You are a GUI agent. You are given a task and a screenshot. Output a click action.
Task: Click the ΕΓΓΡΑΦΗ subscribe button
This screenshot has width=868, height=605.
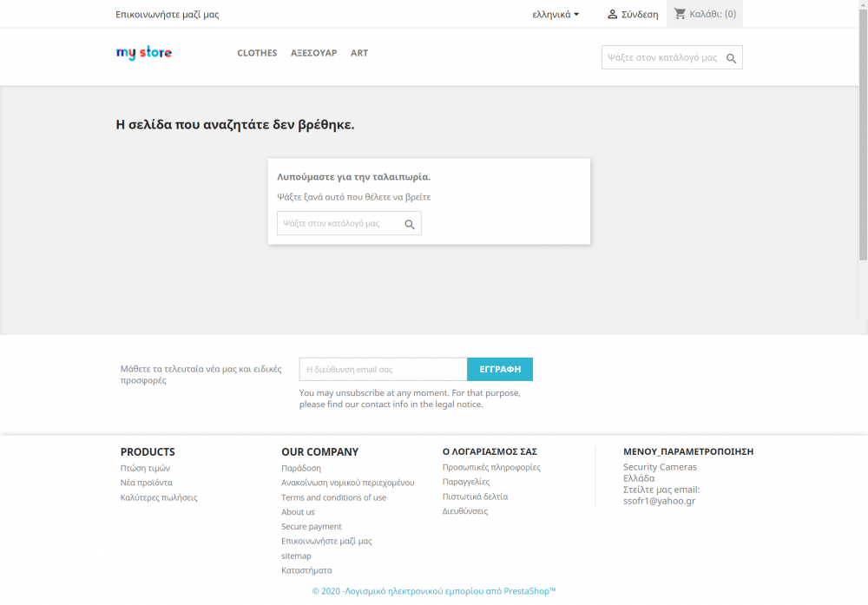pyautogui.click(x=500, y=369)
